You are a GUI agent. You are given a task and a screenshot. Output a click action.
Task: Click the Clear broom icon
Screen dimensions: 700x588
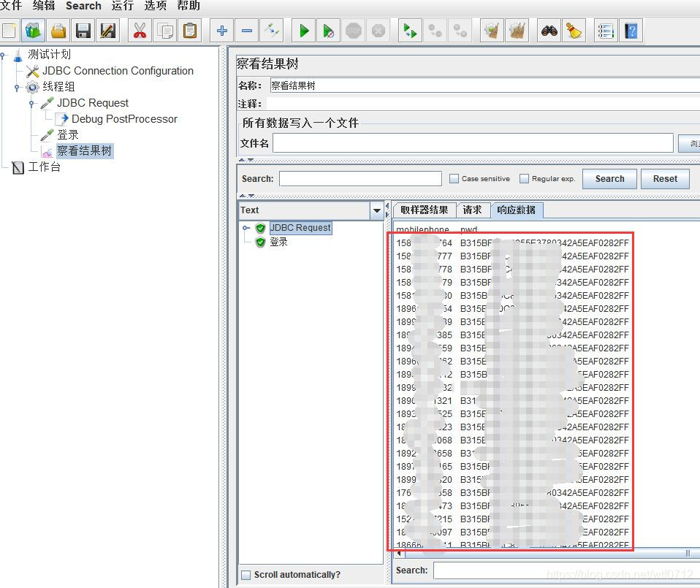tap(492, 31)
